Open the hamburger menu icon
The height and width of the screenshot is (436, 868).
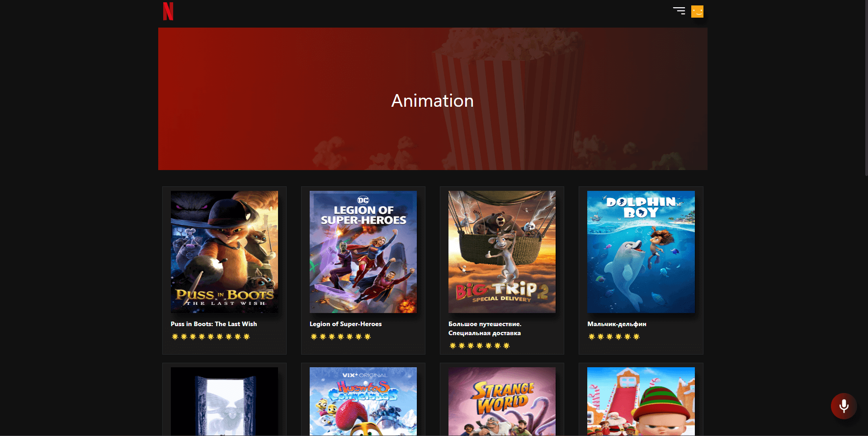tap(679, 11)
